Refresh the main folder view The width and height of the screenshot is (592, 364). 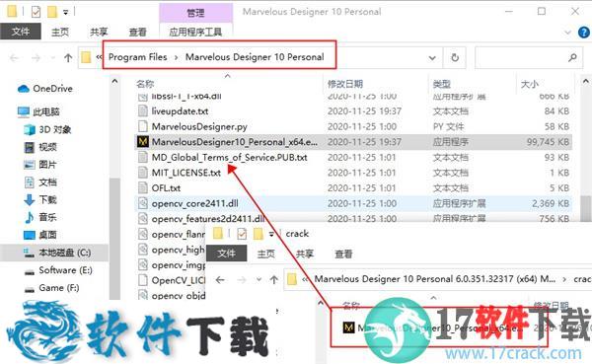pos(455,58)
